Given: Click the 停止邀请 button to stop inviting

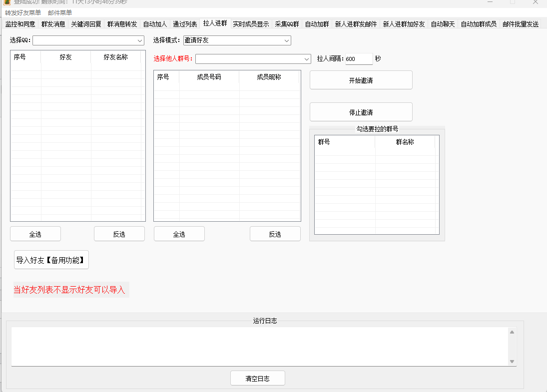Looking at the screenshot, I should tap(361, 112).
